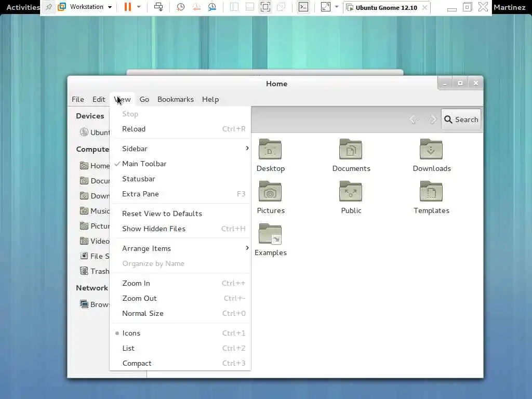This screenshot has height=399, width=532.
Task: Toggle the Extra Pane option
Action: point(180,194)
